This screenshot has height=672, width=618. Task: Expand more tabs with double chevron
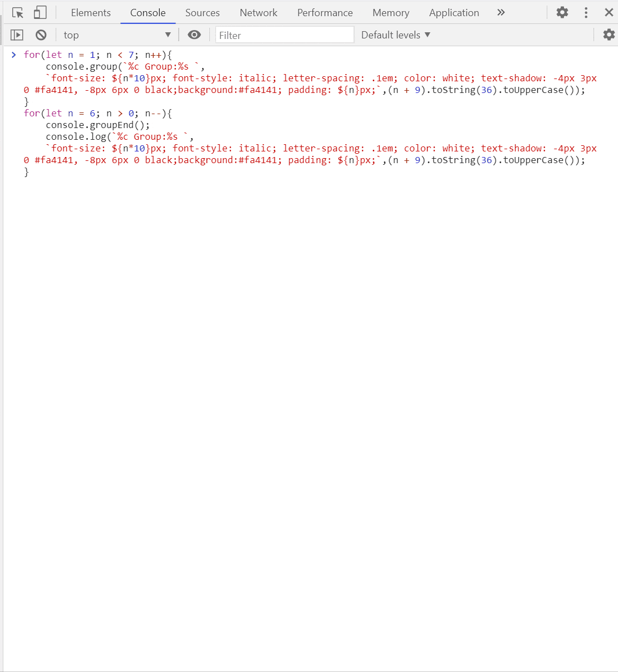tap(501, 12)
